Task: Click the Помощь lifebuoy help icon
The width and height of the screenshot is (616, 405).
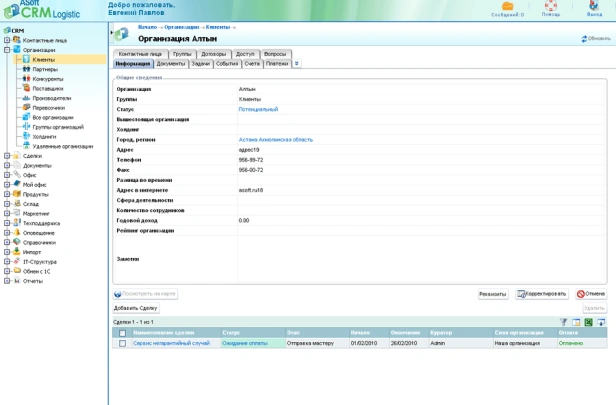Action: pyautogui.click(x=550, y=6)
